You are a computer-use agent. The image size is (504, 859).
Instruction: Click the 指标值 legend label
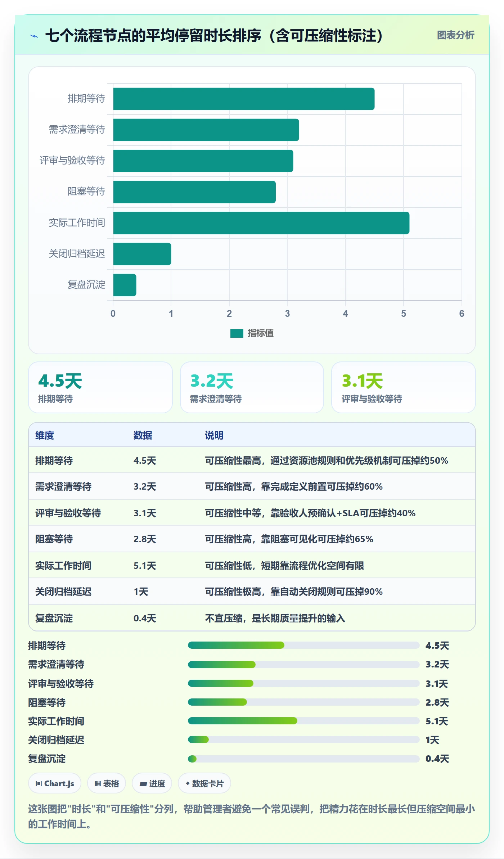(261, 333)
